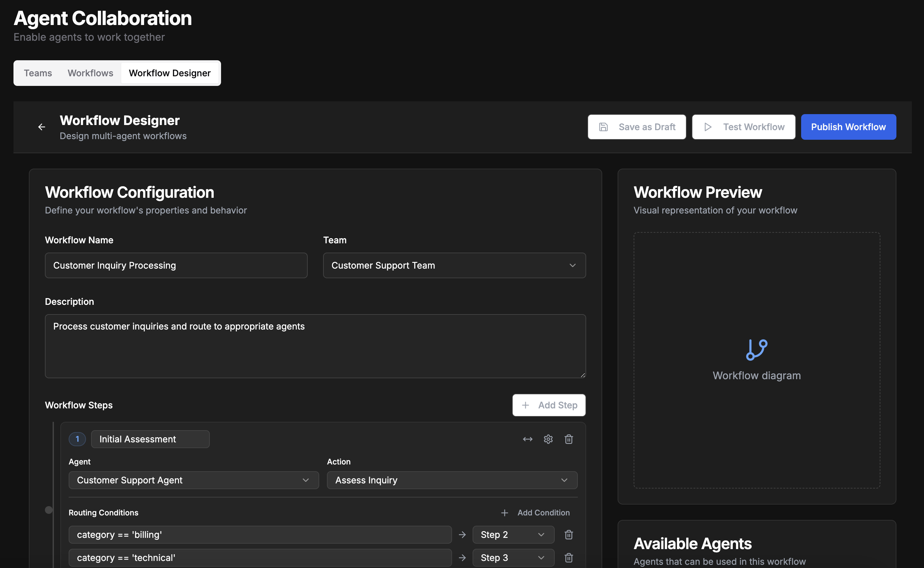Switch to the Teams tab
This screenshot has height=568, width=924.
(38, 73)
